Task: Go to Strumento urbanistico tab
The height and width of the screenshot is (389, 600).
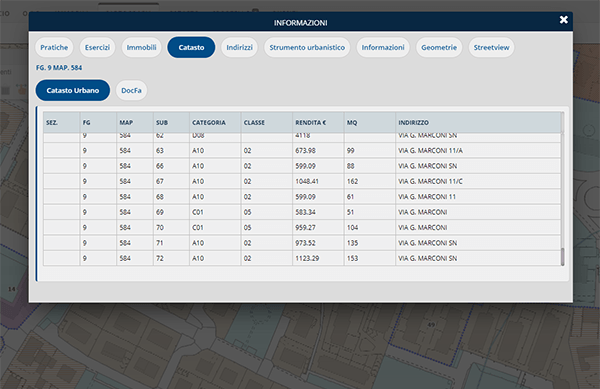Action: [x=307, y=47]
